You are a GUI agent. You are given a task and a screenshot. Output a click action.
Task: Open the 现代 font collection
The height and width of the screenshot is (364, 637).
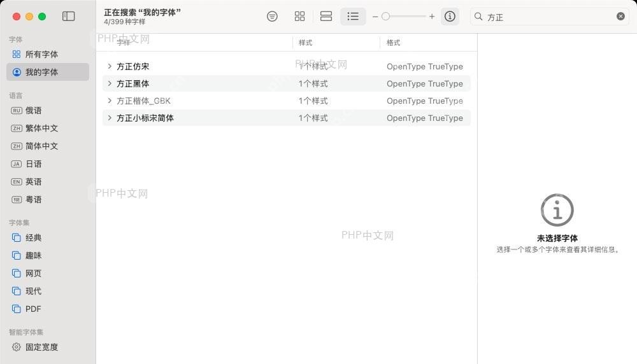point(48,291)
